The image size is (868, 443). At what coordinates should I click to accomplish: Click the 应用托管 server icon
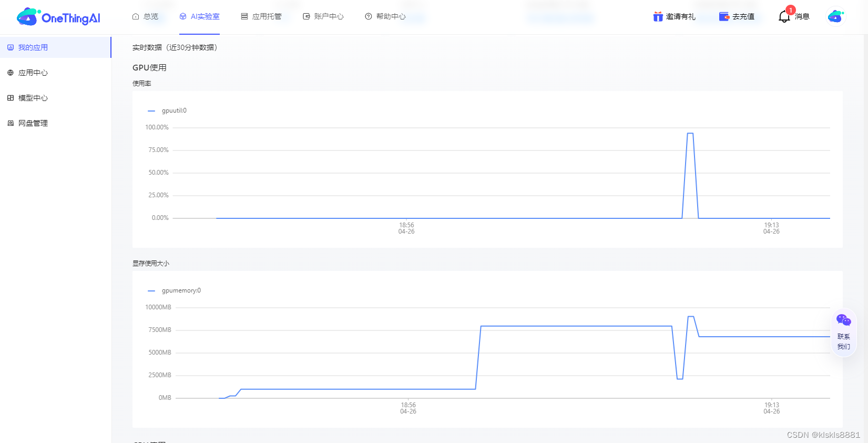[244, 16]
